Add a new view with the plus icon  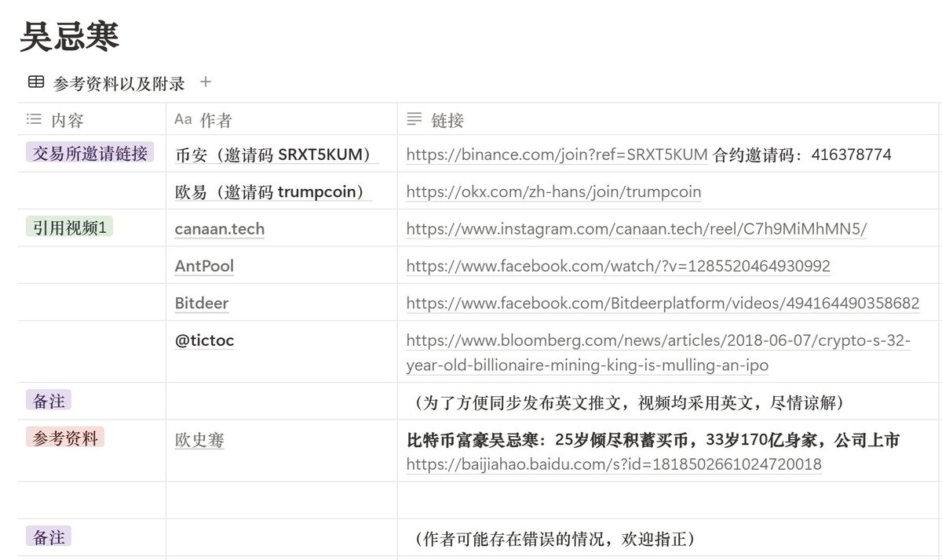point(206,82)
